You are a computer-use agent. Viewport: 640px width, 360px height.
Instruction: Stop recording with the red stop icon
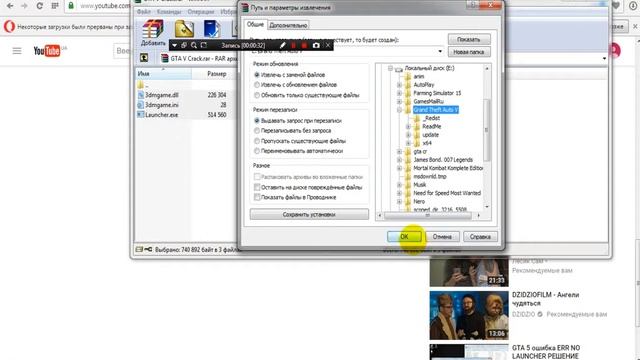(x=304, y=45)
